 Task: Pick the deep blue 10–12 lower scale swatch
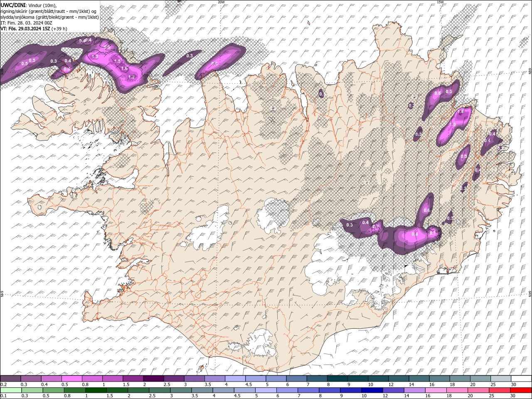(x=372, y=390)
